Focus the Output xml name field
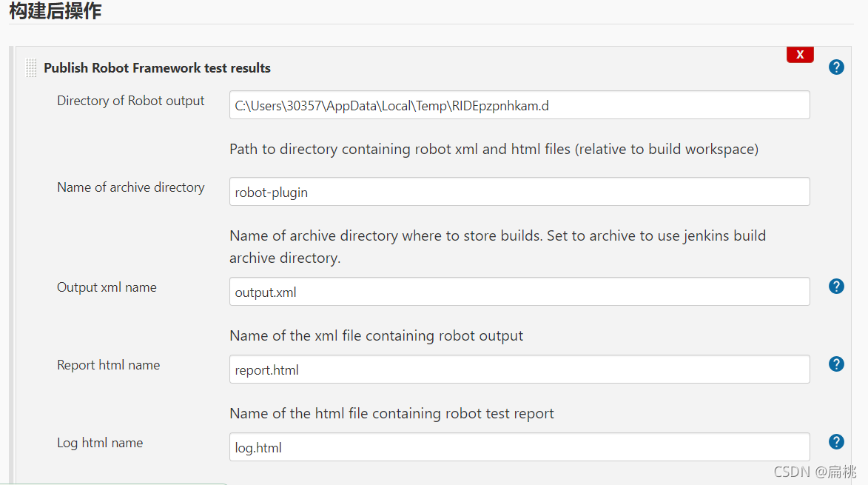The width and height of the screenshot is (868, 485). [x=519, y=292]
